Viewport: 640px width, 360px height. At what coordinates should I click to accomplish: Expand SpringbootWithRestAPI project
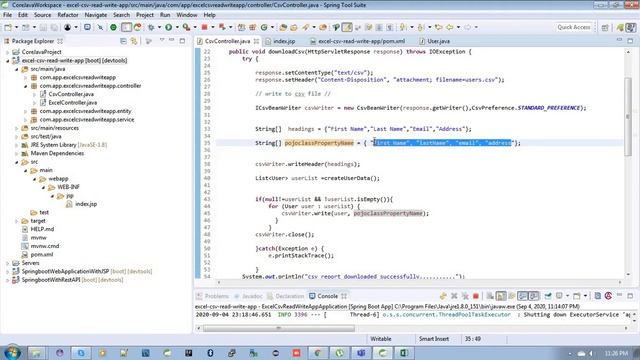pos(8,280)
